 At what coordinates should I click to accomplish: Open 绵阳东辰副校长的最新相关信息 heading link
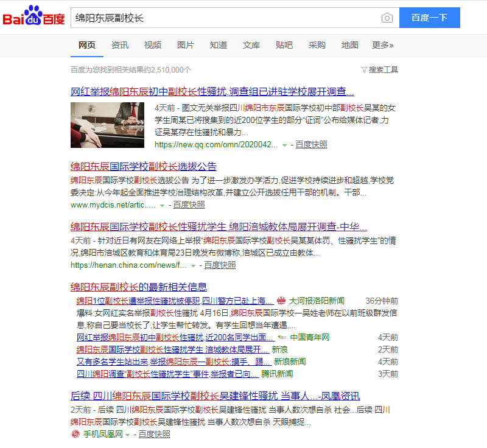point(139,287)
